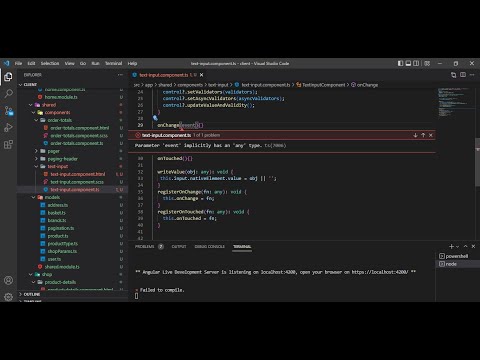This screenshot has width=480, height=360.
Task: Open pagination.ts in models
Action: coord(61,228)
